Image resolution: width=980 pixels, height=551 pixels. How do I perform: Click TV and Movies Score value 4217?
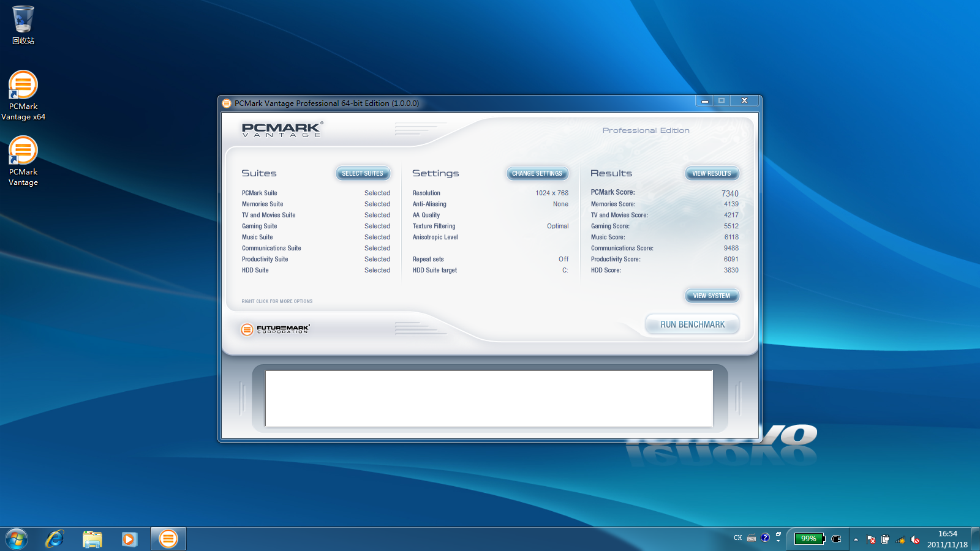tap(731, 215)
